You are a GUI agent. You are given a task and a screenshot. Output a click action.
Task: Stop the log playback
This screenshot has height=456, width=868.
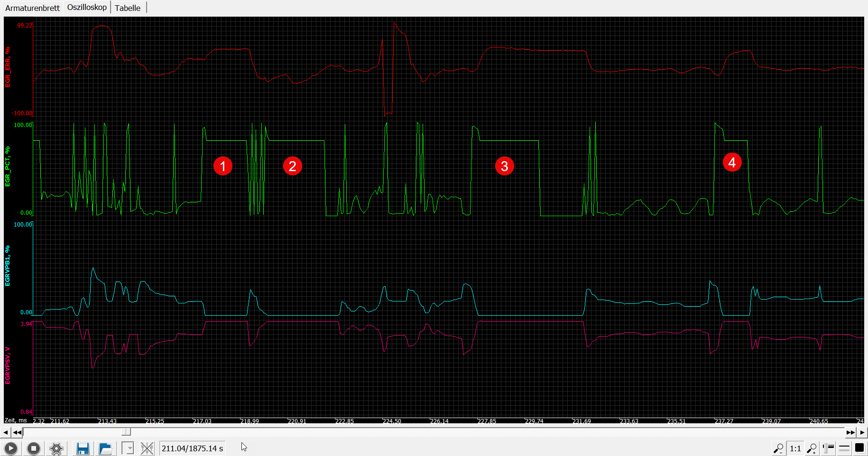[33, 448]
